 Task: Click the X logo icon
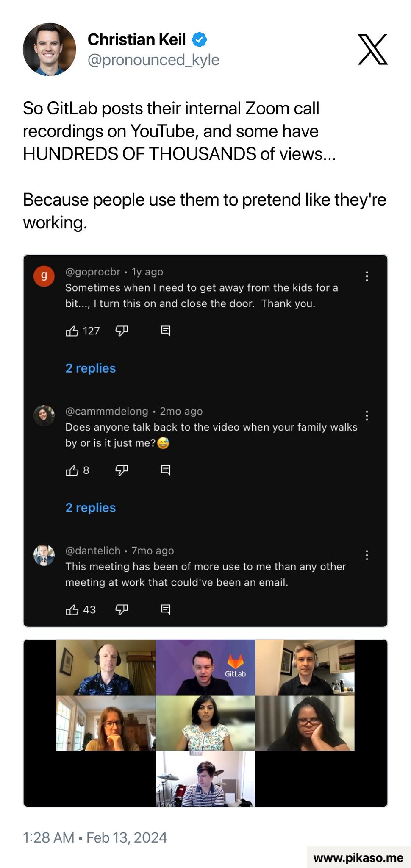[372, 50]
